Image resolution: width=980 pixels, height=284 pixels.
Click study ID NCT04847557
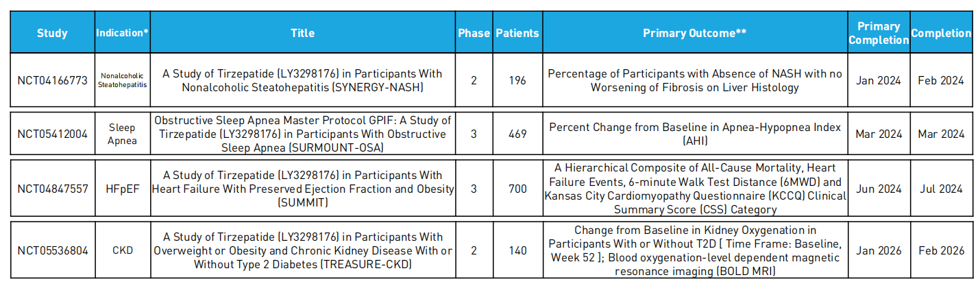point(53,189)
